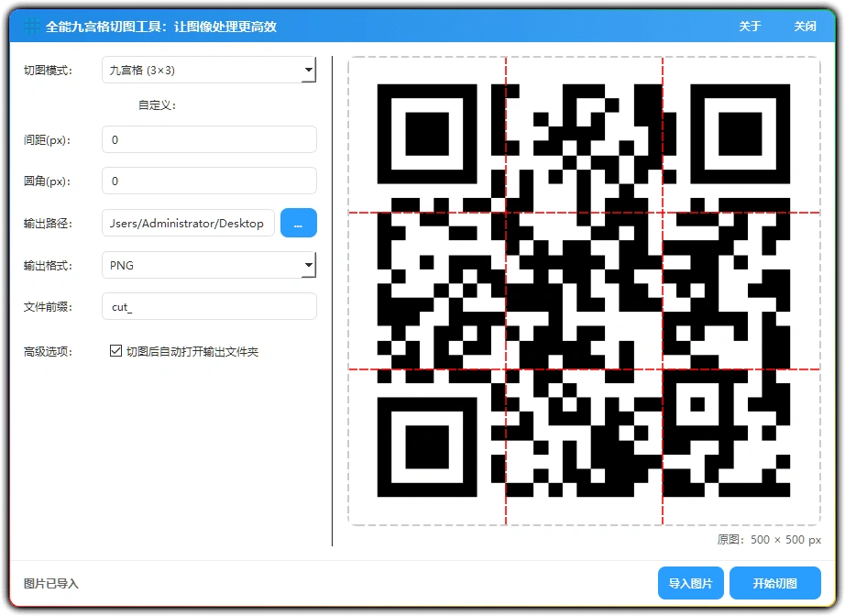Click the 圆角(px) input field

click(x=209, y=181)
